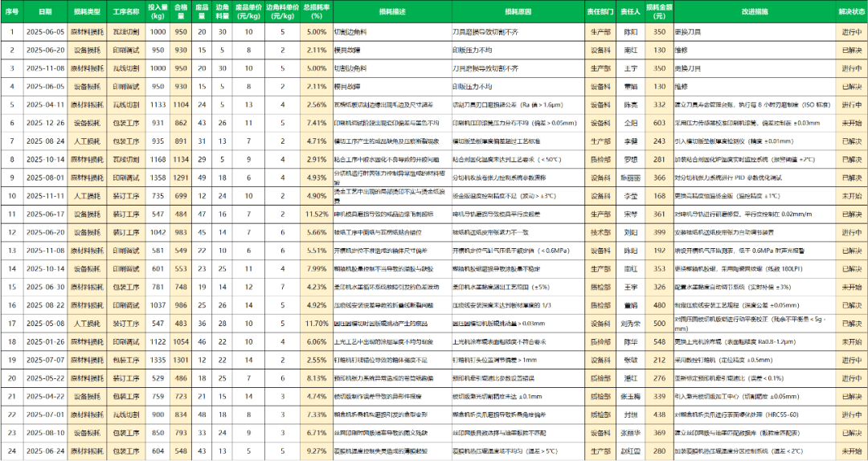Select the 技术部 department cell
Image resolution: width=868 pixels, height=461 pixels.
click(600, 232)
